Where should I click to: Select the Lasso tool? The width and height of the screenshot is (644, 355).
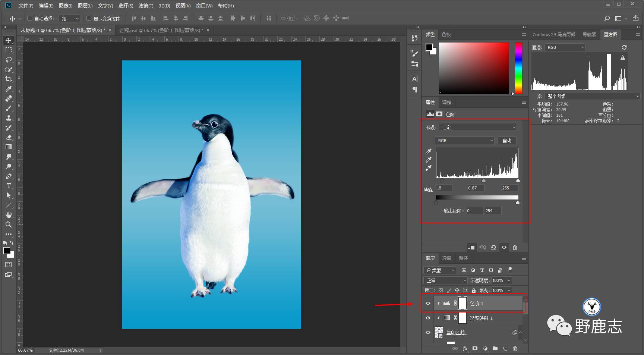tap(8, 60)
